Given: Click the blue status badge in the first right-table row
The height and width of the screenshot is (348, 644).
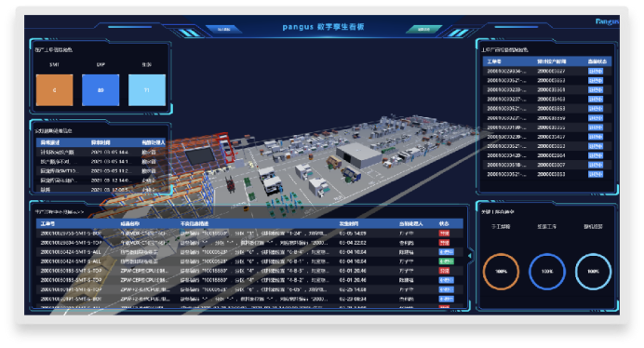Looking at the screenshot, I should pyautogui.click(x=595, y=71).
